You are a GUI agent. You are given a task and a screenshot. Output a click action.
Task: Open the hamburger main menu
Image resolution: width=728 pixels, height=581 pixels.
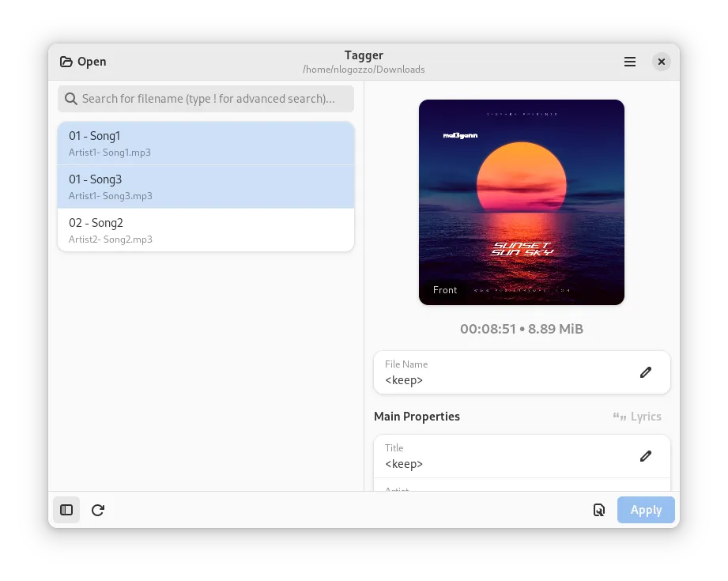click(630, 62)
